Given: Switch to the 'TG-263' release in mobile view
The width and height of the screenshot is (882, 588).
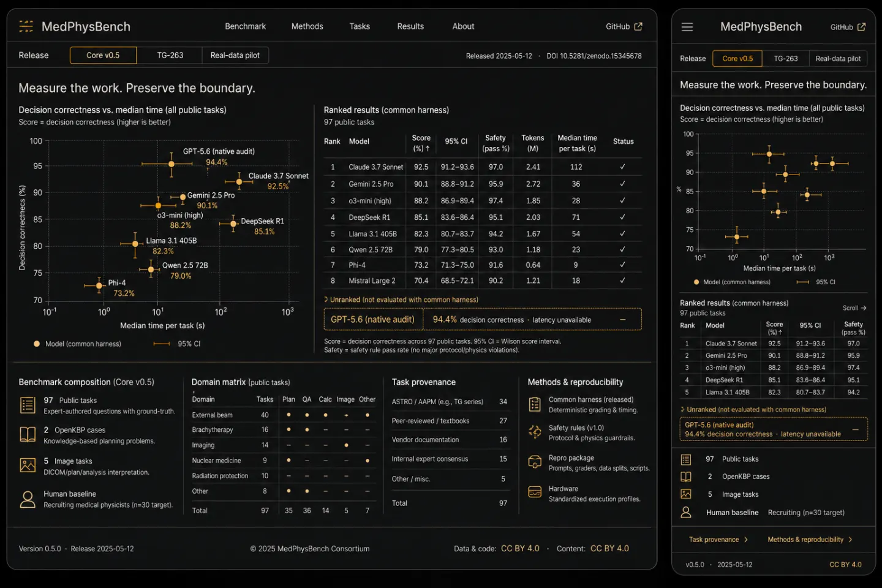Looking at the screenshot, I should pos(786,59).
